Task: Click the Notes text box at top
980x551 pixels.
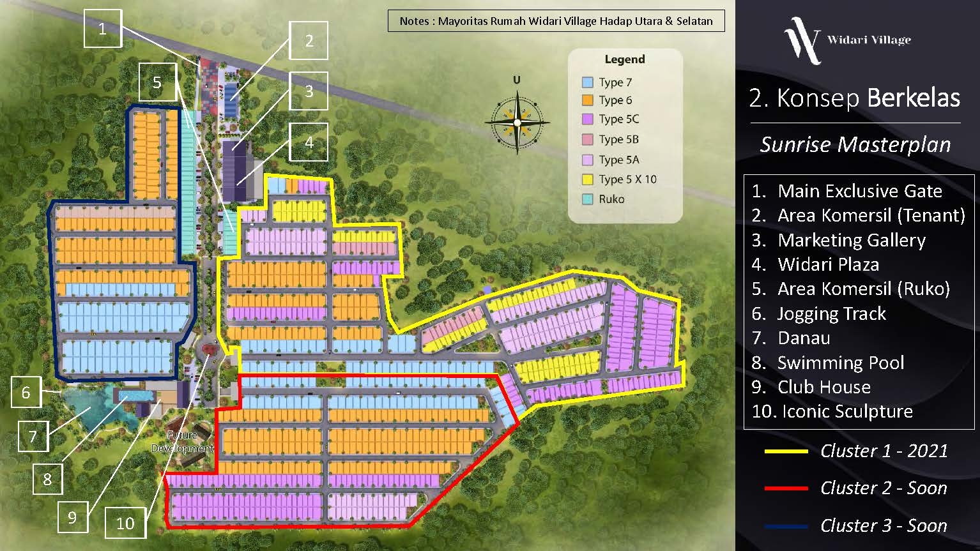Action: (556, 21)
